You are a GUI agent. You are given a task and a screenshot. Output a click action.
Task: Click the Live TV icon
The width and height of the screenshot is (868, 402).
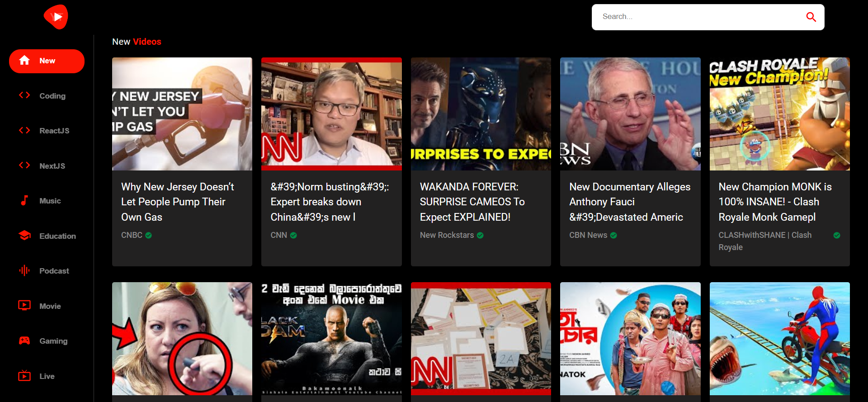point(24,375)
